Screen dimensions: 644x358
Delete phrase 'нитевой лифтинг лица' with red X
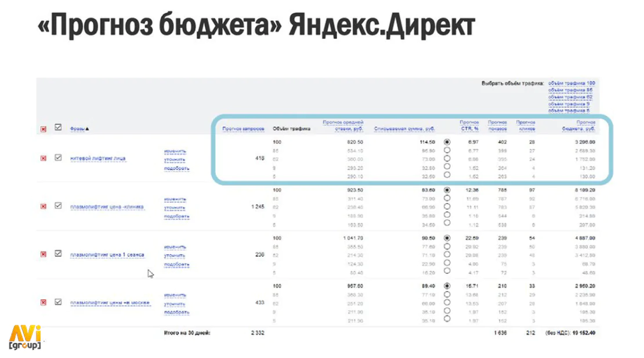43,158
